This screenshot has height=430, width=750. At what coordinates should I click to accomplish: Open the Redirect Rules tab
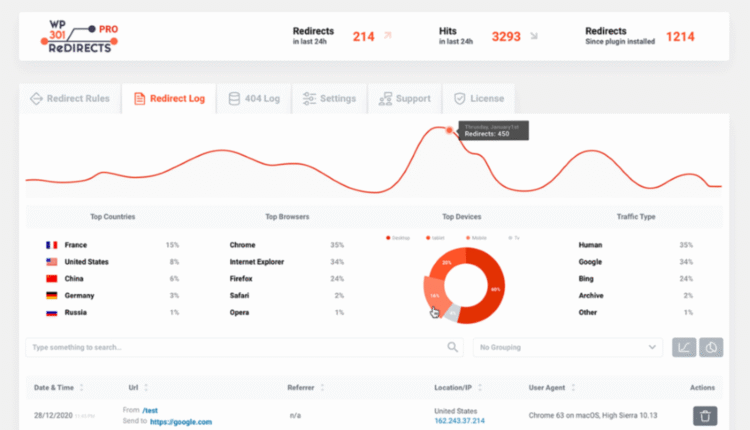70,99
